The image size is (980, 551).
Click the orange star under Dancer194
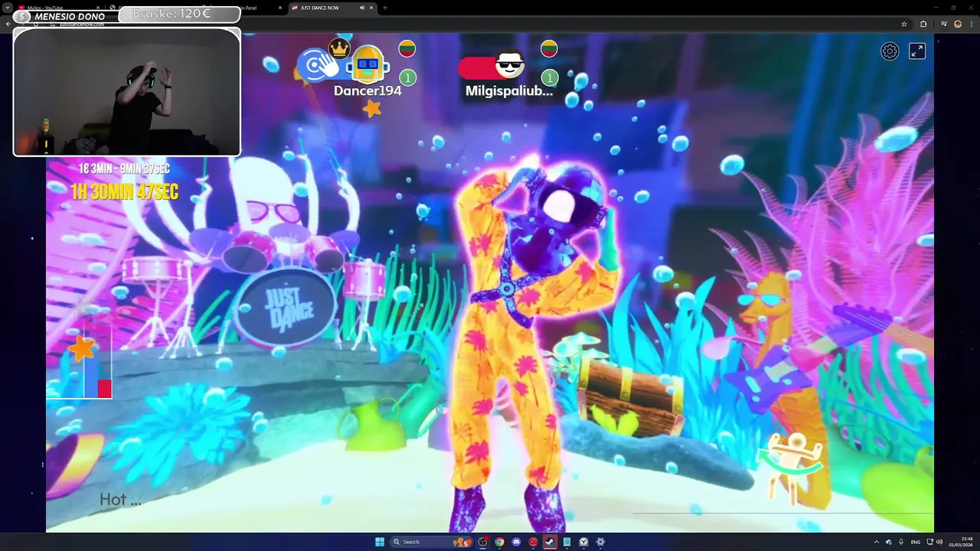[x=372, y=108]
